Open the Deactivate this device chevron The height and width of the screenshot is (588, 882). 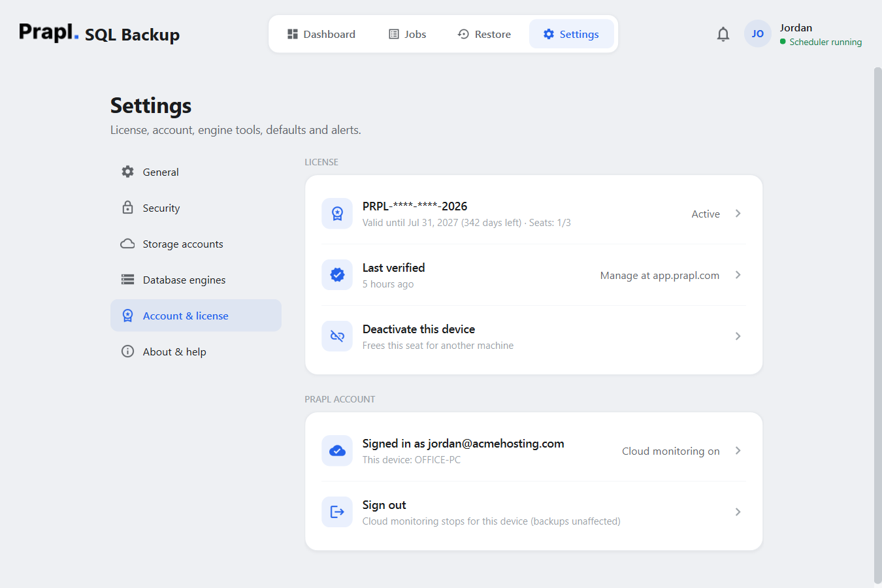(738, 336)
